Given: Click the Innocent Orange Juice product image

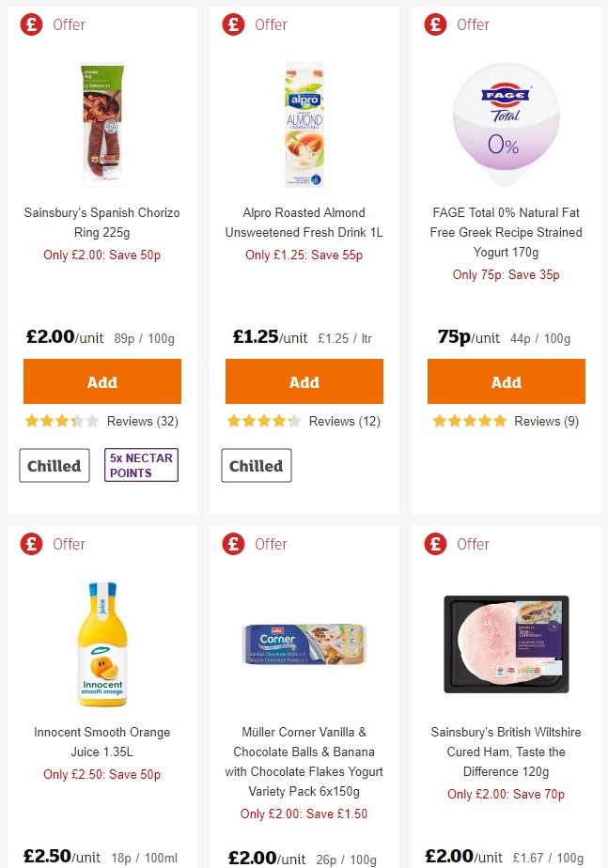Looking at the screenshot, I should pos(102,643).
